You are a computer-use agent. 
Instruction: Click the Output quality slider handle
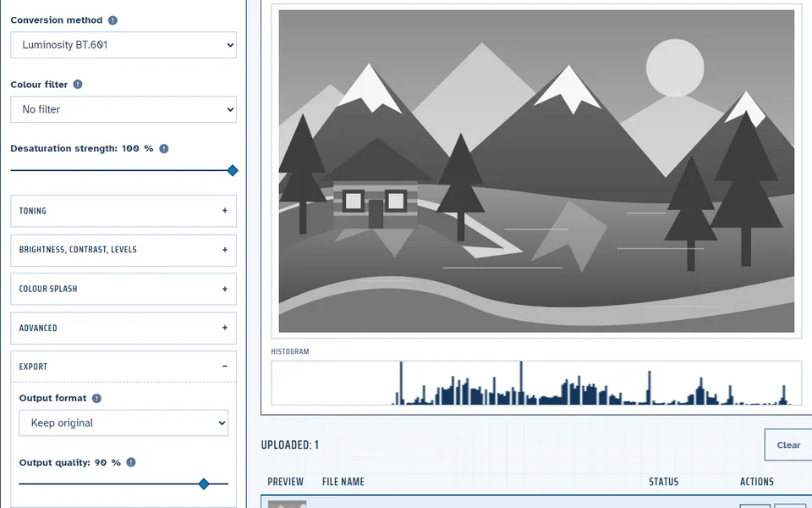204,483
